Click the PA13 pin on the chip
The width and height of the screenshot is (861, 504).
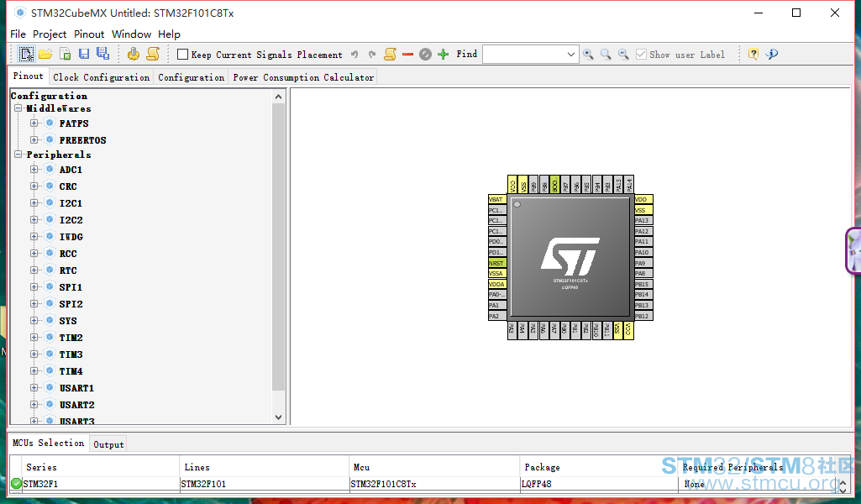point(643,220)
